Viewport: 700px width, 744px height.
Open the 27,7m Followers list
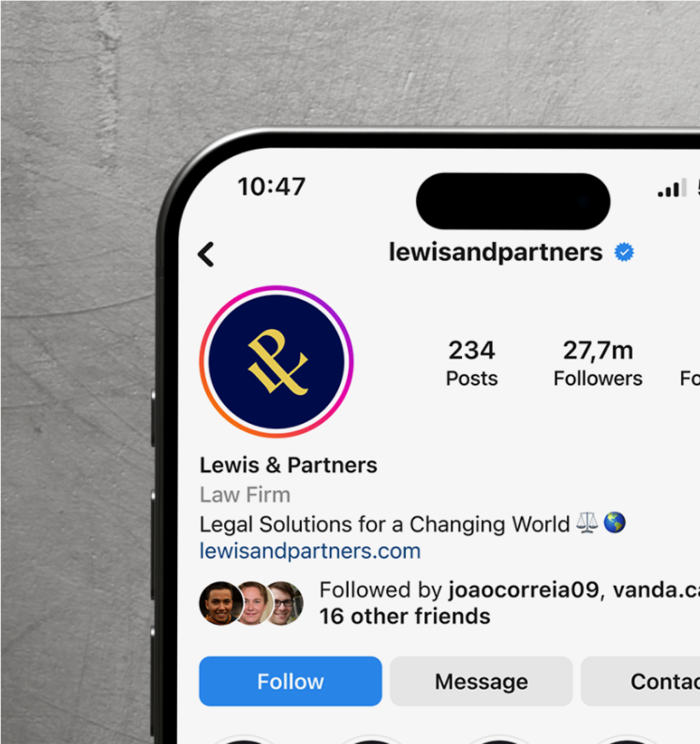pyautogui.click(x=598, y=363)
